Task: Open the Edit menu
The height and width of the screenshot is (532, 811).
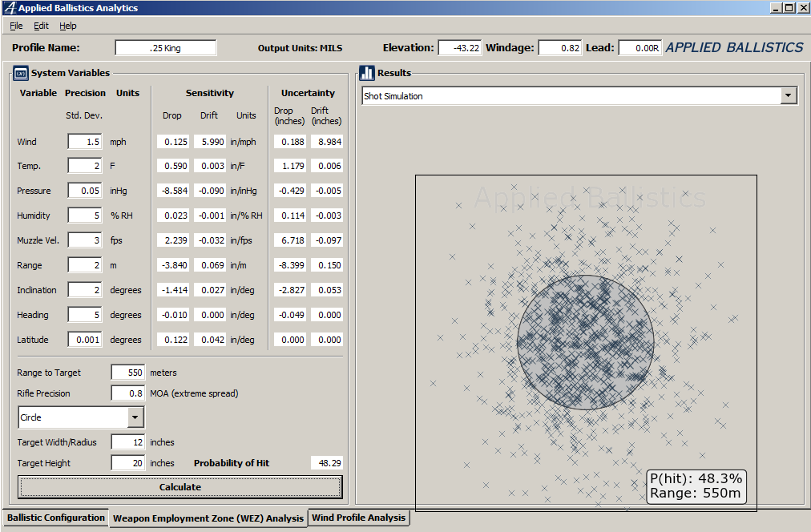Action: click(x=41, y=26)
